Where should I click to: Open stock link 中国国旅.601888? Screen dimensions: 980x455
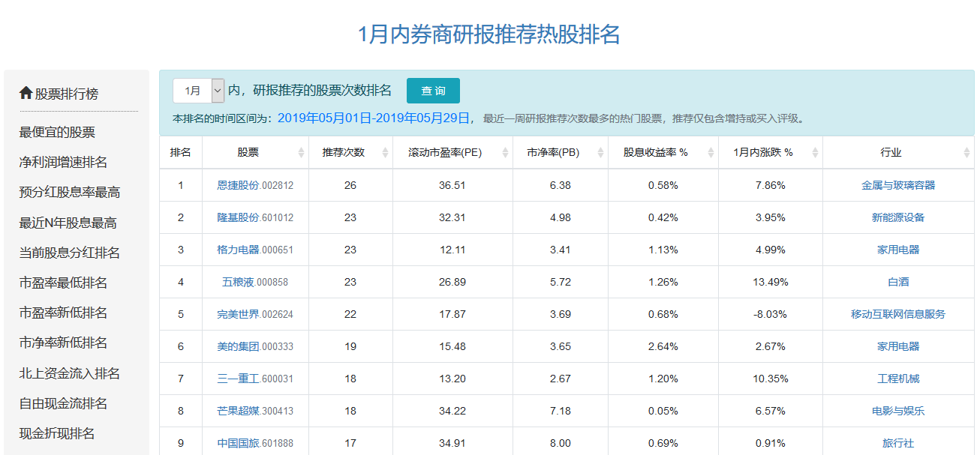pos(255,443)
